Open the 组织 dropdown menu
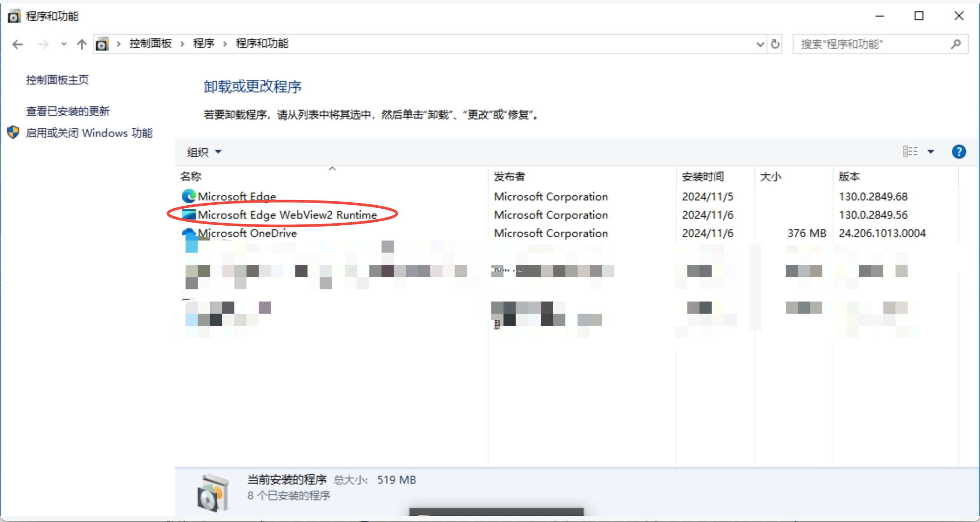 click(x=204, y=152)
